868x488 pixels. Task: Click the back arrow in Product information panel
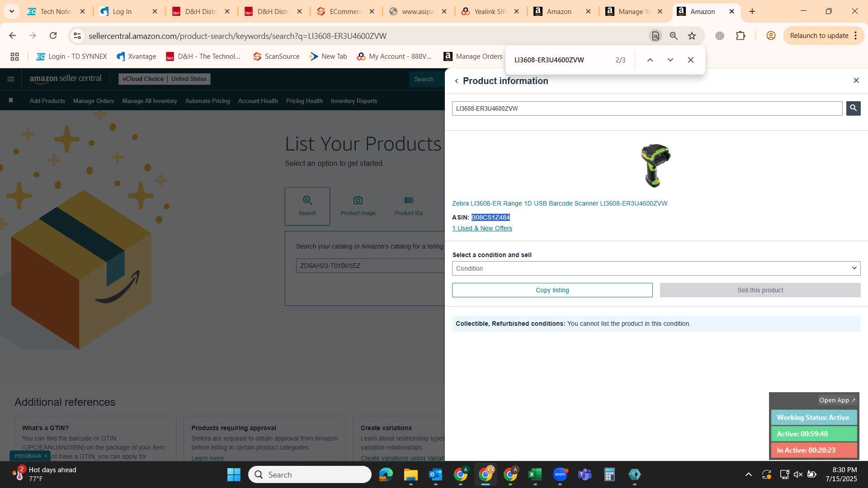tap(457, 81)
